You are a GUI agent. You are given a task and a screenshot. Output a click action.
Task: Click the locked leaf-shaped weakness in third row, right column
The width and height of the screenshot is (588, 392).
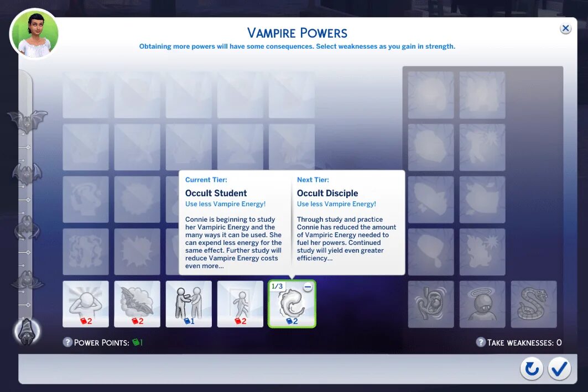pos(482,200)
